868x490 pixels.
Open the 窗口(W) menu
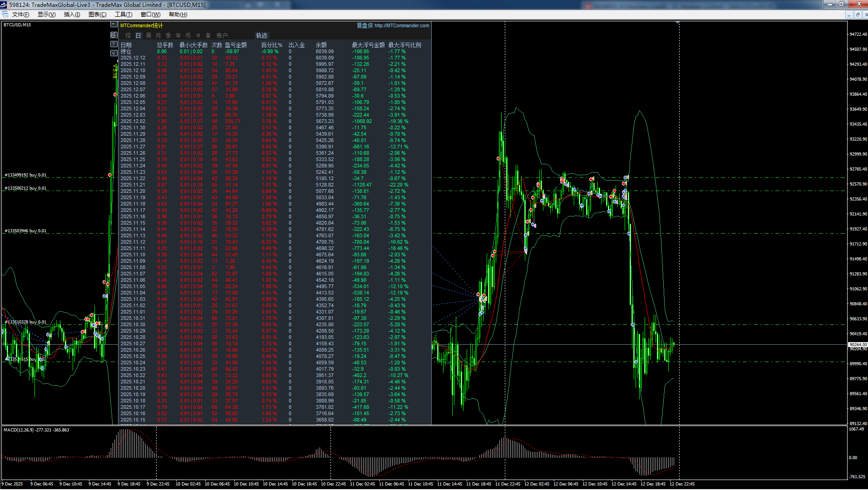(x=150, y=15)
